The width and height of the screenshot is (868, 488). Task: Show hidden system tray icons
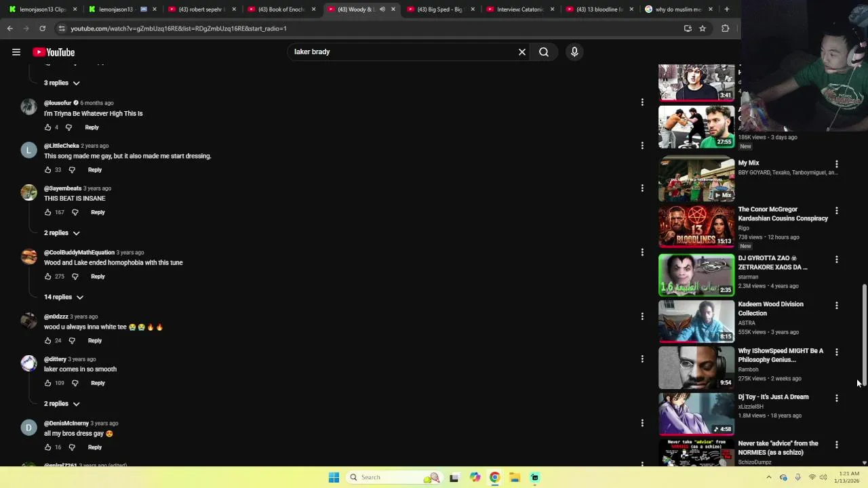(x=769, y=477)
